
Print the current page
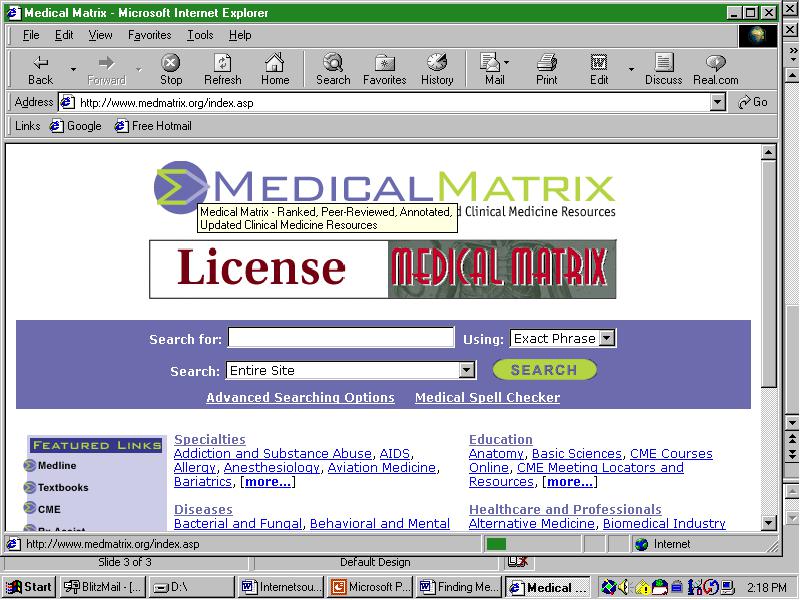[546, 70]
